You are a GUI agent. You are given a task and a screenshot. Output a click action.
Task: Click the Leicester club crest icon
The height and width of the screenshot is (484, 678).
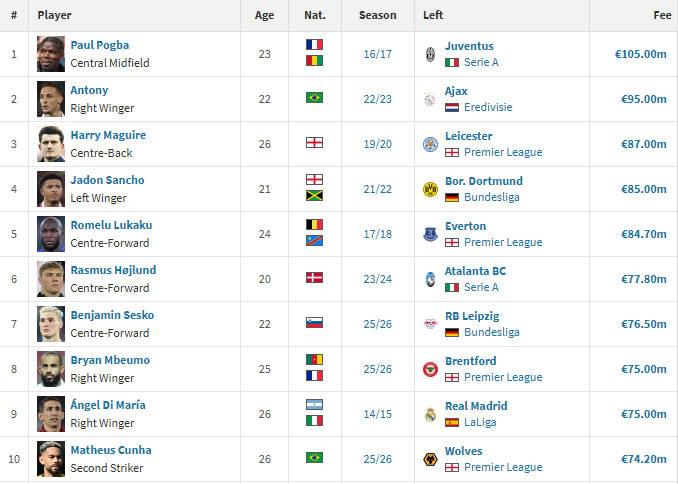430,144
